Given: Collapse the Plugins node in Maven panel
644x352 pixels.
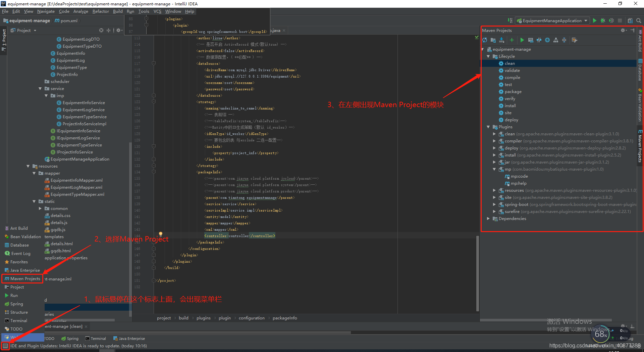Looking at the screenshot, I should [x=488, y=127].
